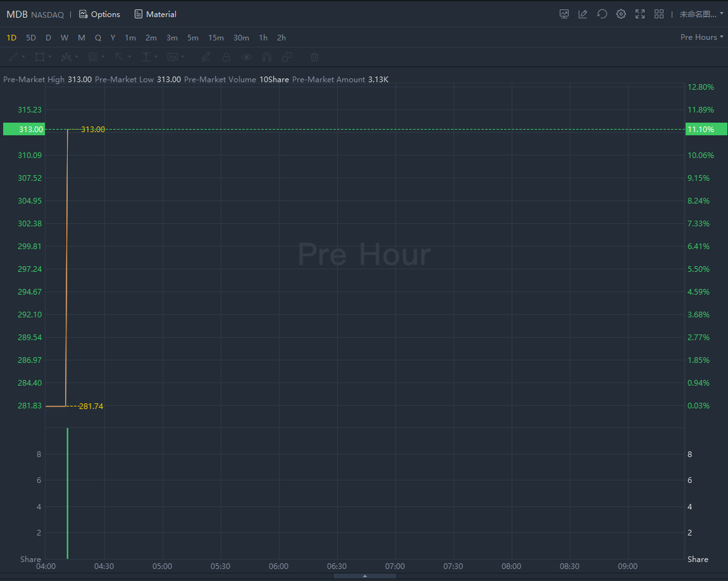Switch to the 30m interval
The width and height of the screenshot is (728, 581).
(241, 37)
